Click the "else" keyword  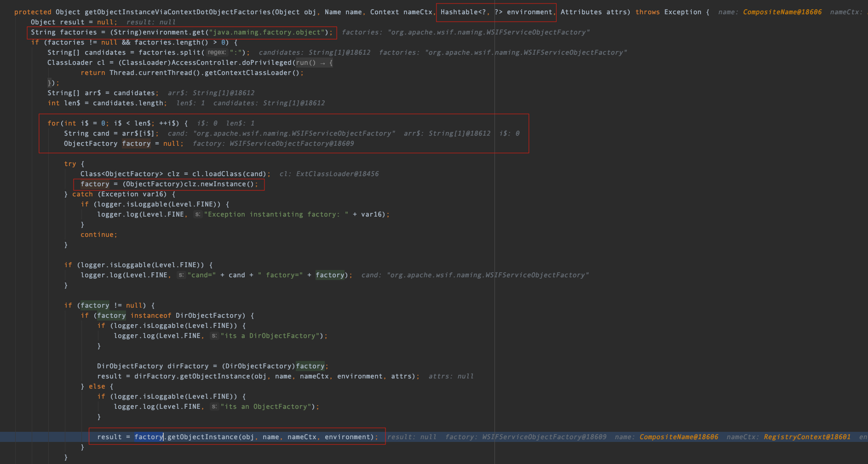click(x=97, y=386)
